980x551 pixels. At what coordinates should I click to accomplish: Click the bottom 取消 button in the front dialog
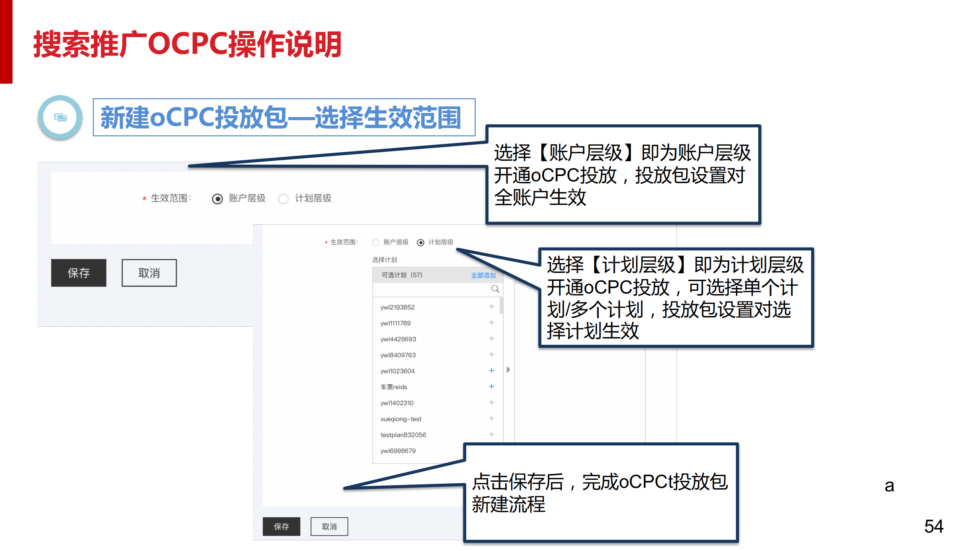pyautogui.click(x=329, y=527)
